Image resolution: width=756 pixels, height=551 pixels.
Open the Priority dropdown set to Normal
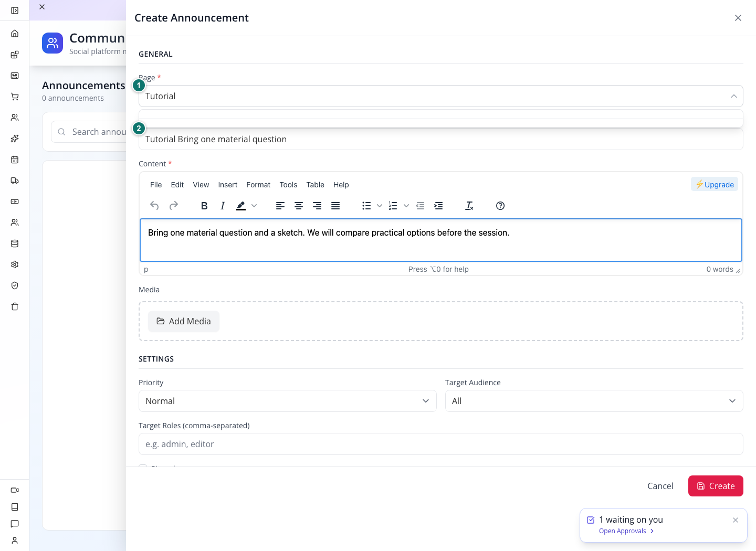(288, 401)
